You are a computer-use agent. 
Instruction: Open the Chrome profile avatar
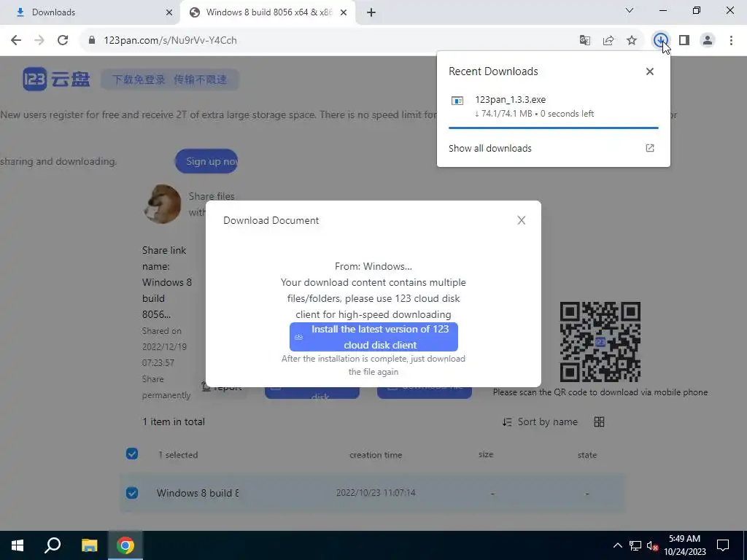point(708,41)
